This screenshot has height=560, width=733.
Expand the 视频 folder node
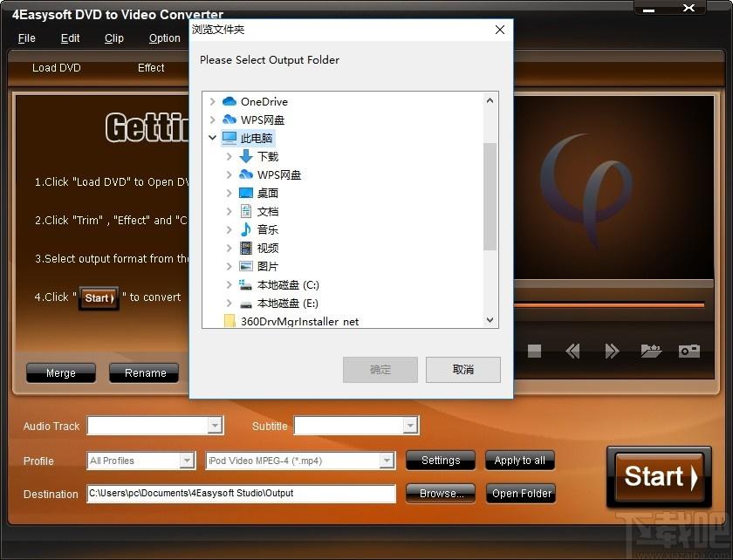(229, 248)
